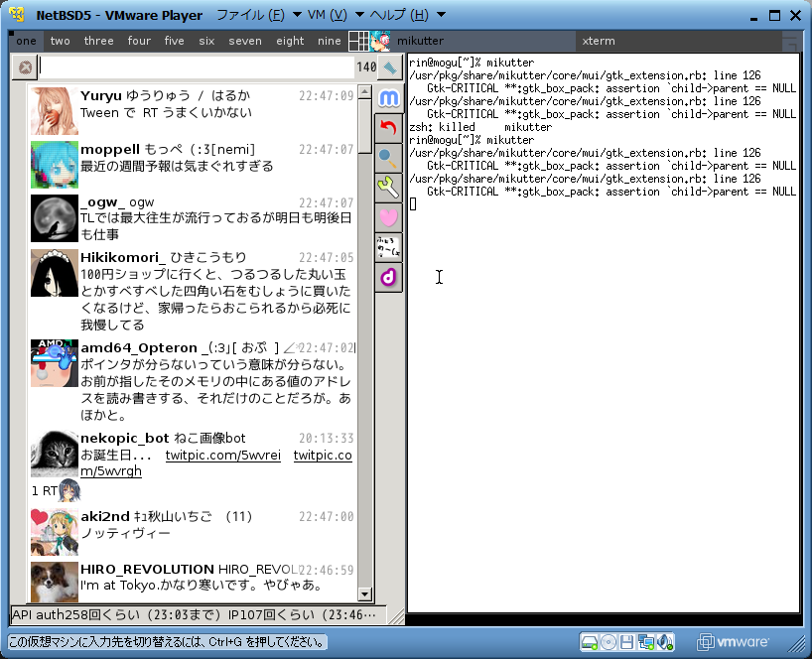Click the 140 character counter
Viewport: 812px width, 659px height.
click(366, 67)
